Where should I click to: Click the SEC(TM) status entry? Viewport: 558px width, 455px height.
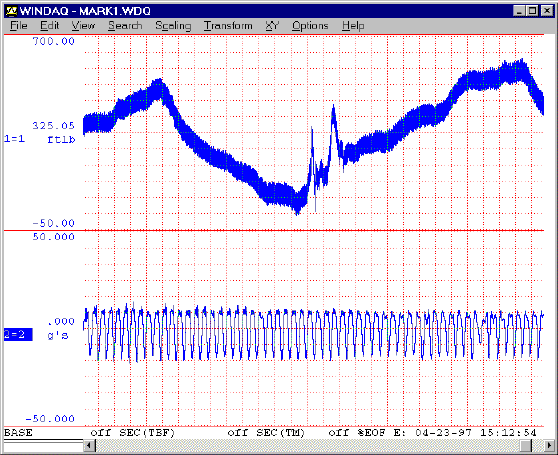click(x=280, y=433)
